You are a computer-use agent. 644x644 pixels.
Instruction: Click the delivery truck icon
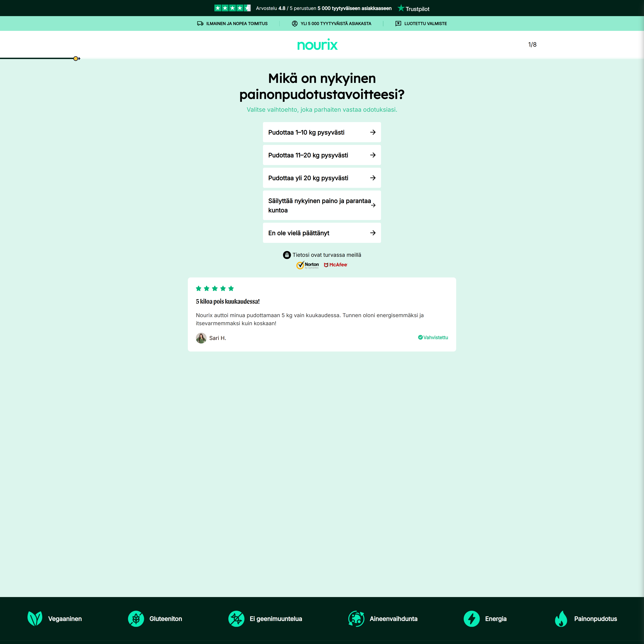click(x=200, y=24)
